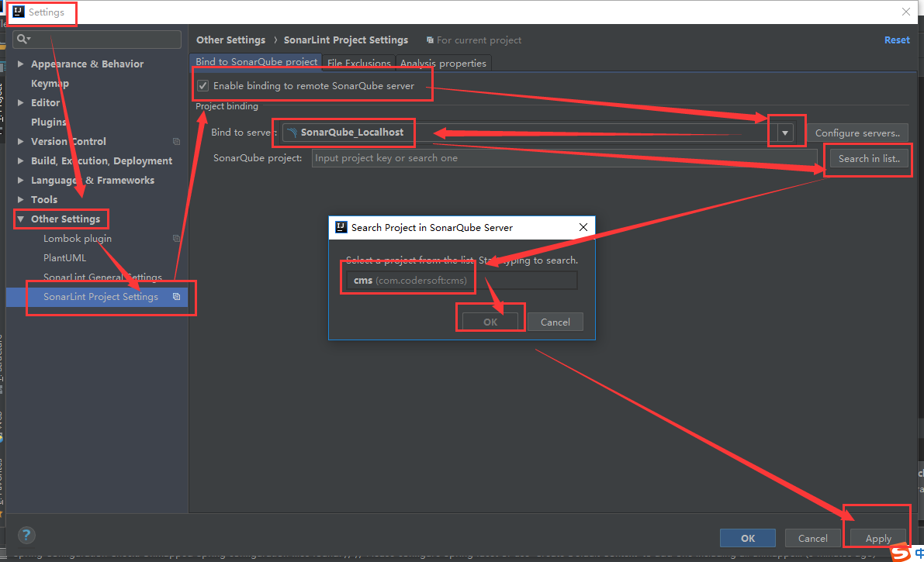924x562 pixels.
Task: Click Reset link
Action: 897,40
